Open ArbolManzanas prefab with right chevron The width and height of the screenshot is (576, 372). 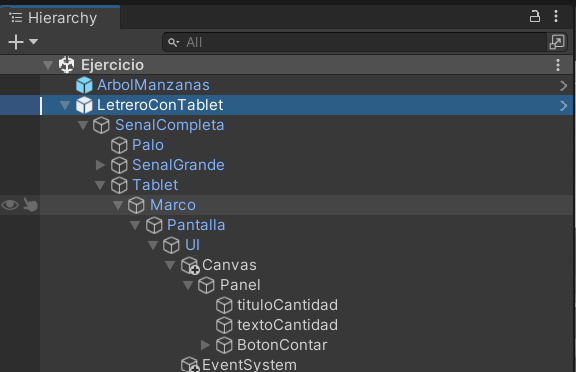[564, 86]
